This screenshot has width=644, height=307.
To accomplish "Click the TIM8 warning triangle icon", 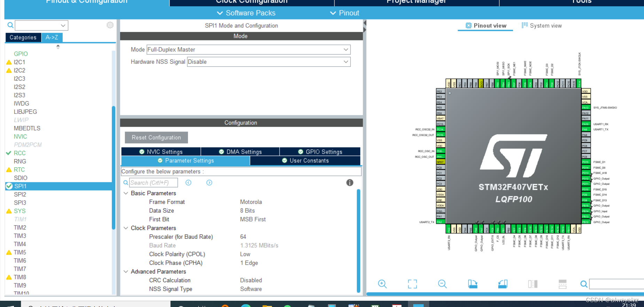I will tap(9, 277).
